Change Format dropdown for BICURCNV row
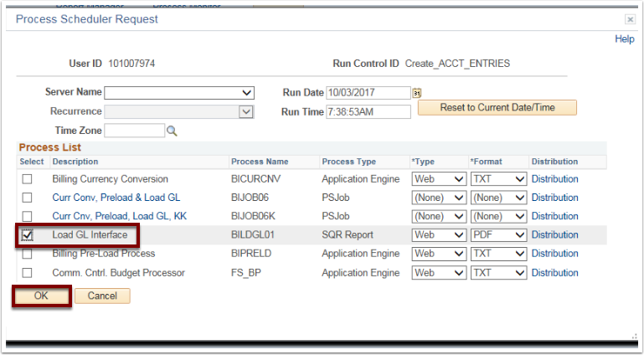This screenshot has width=644, height=355. click(x=498, y=179)
